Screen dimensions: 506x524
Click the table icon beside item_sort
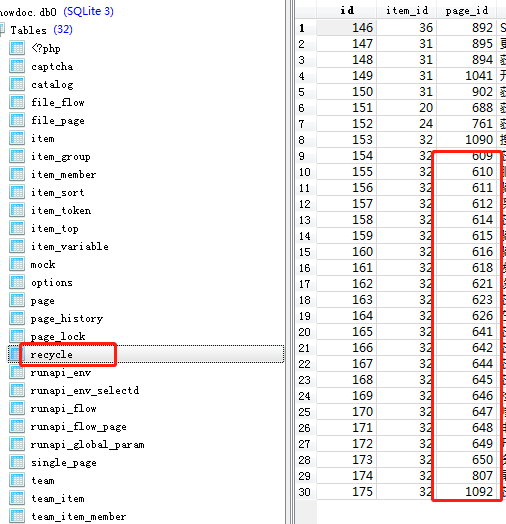click(x=17, y=192)
